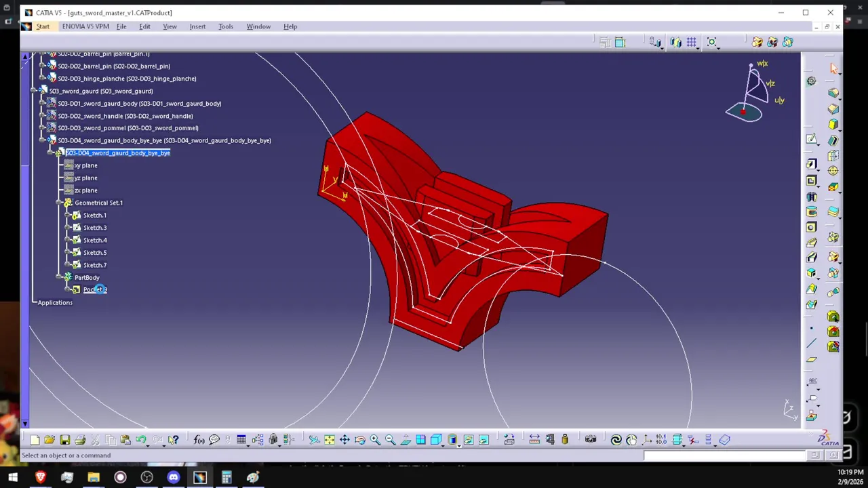The width and height of the screenshot is (868, 488).
Task: Open the Shading view mode icon
Action: point(452,440)
